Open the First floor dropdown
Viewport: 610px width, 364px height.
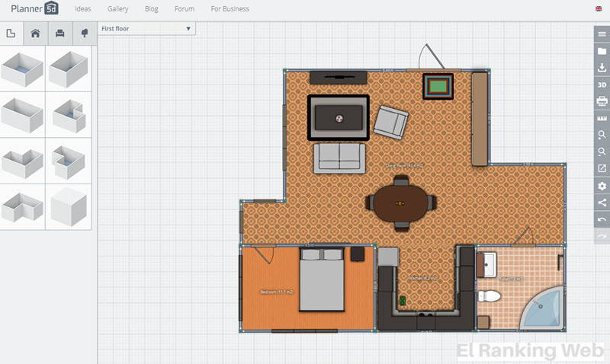pyautogui.click(x=146, y=29)
